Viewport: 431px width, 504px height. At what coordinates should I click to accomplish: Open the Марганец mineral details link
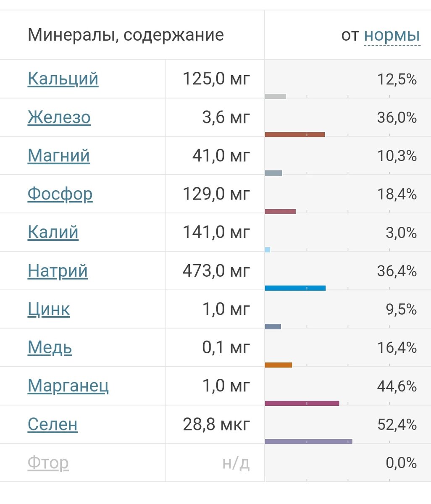coord(68,386)
